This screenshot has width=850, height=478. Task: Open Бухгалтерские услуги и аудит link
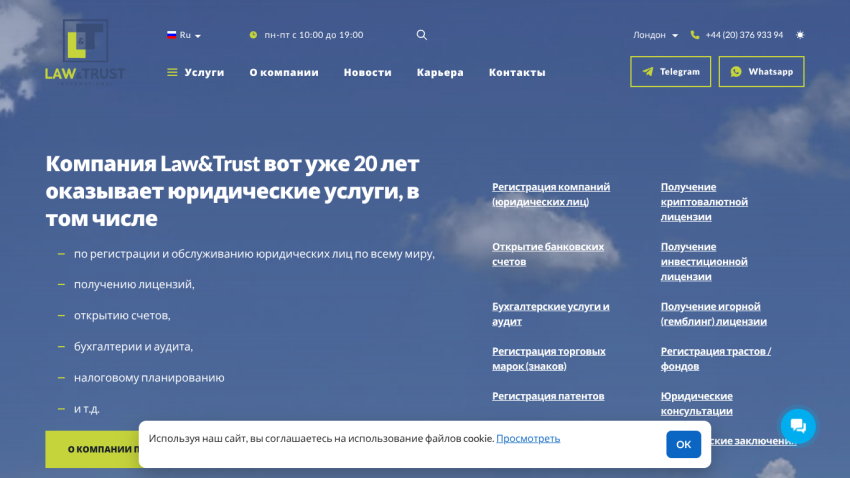tap(551, 314)
